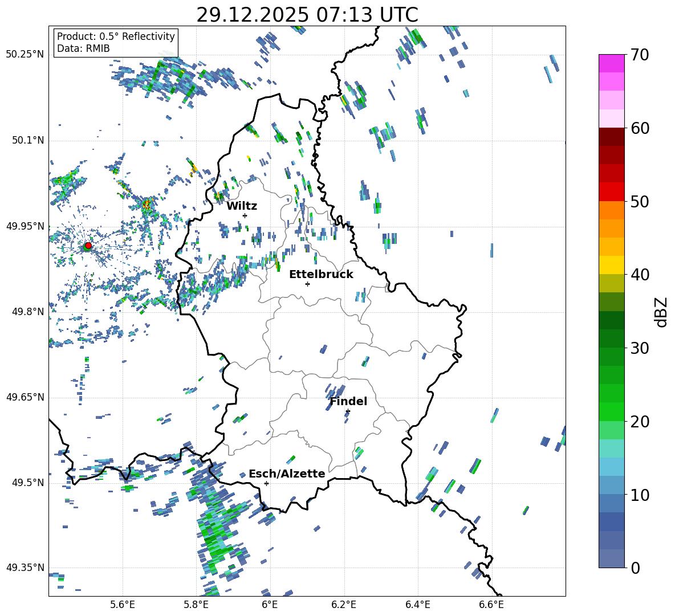Click the Esch/Alzette station cross marker
The image size is (675, 616).
[x=266, y=483]
